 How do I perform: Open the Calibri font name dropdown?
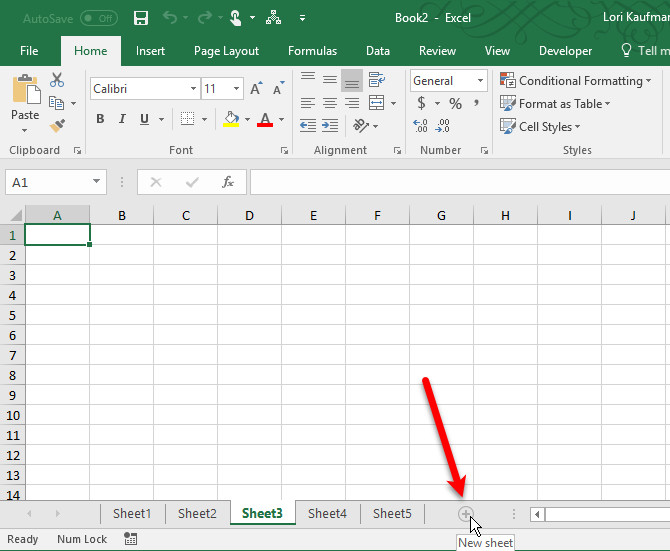(193, 89)
